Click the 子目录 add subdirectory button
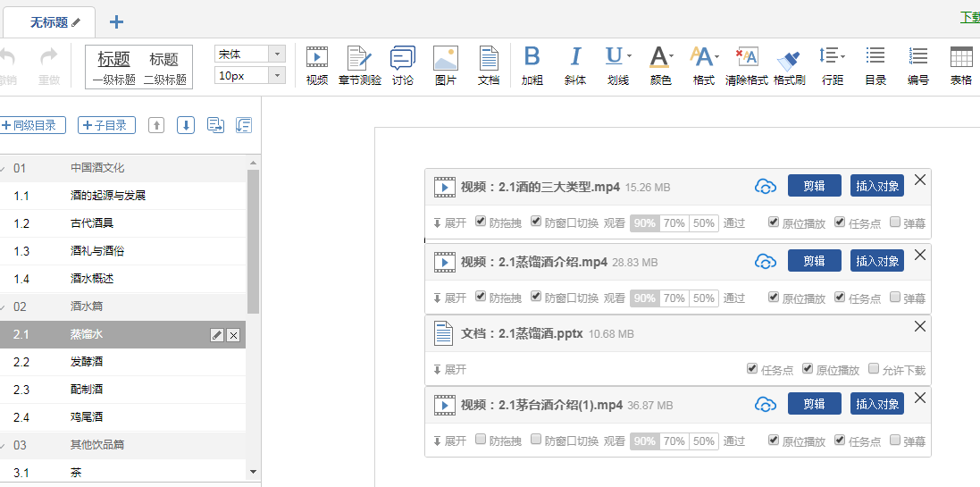 [x=106, y=125]
